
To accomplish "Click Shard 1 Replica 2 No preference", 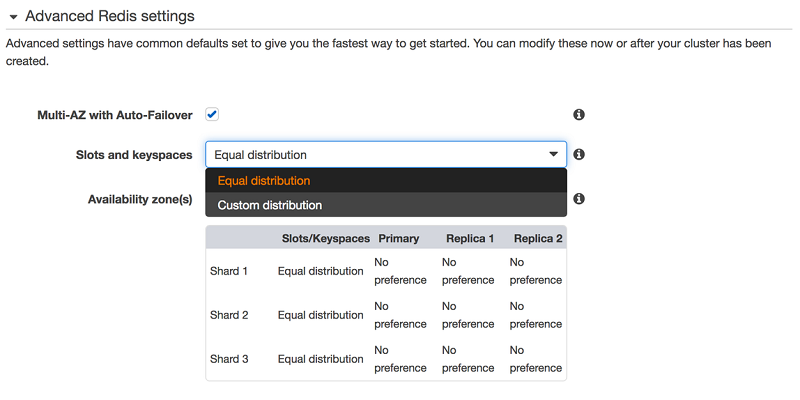I will 535,271.
